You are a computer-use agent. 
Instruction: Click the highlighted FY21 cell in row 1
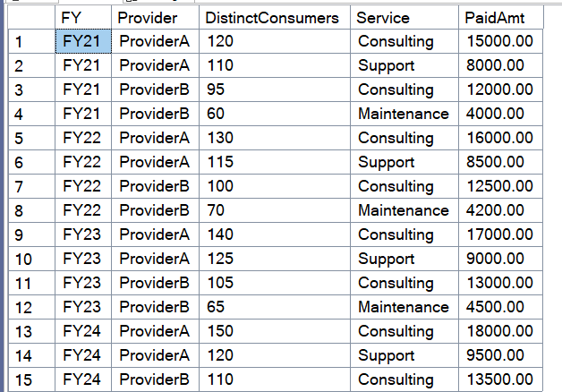click(x=83, y=41)
